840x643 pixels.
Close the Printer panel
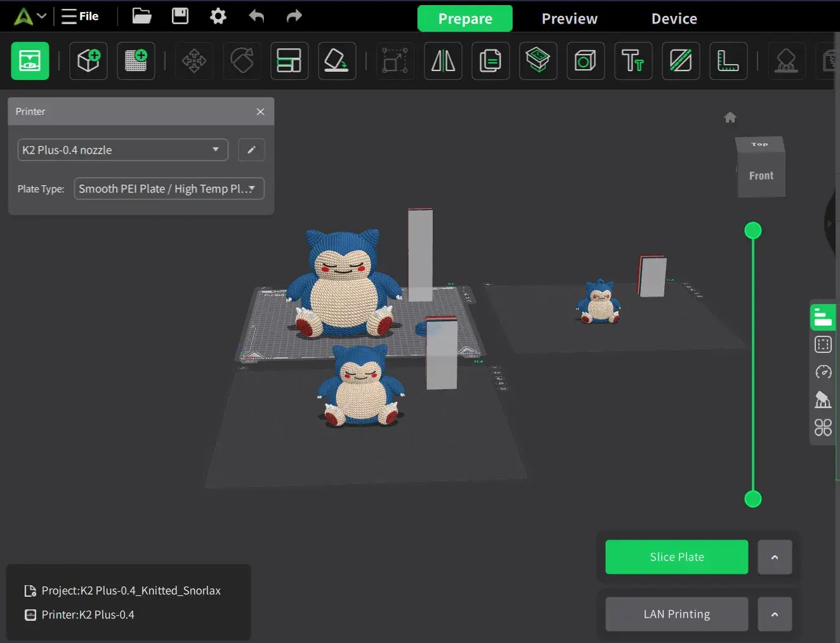(260, 112)
